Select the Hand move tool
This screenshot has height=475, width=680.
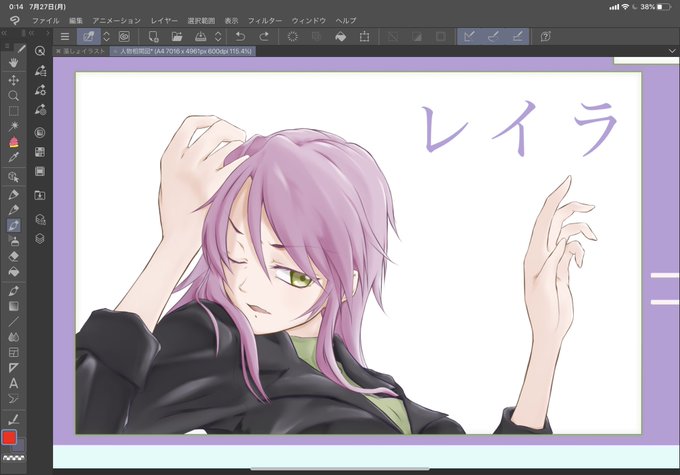point(13,63)
